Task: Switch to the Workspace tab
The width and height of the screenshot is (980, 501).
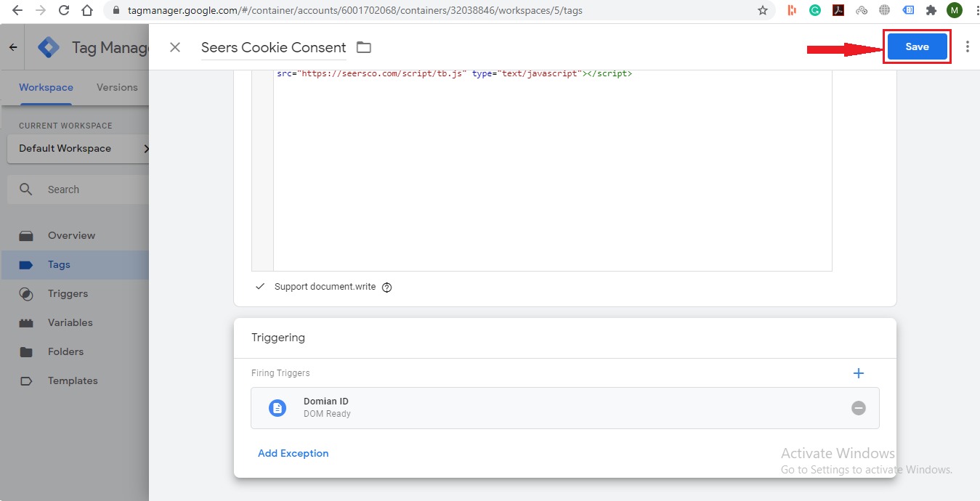Action: point(46,87)
